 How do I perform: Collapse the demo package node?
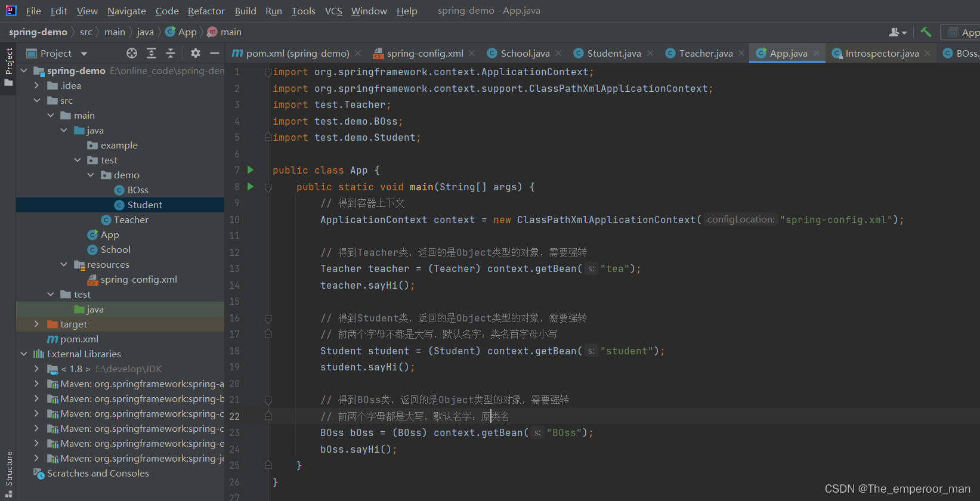click(x=91, y=175)
